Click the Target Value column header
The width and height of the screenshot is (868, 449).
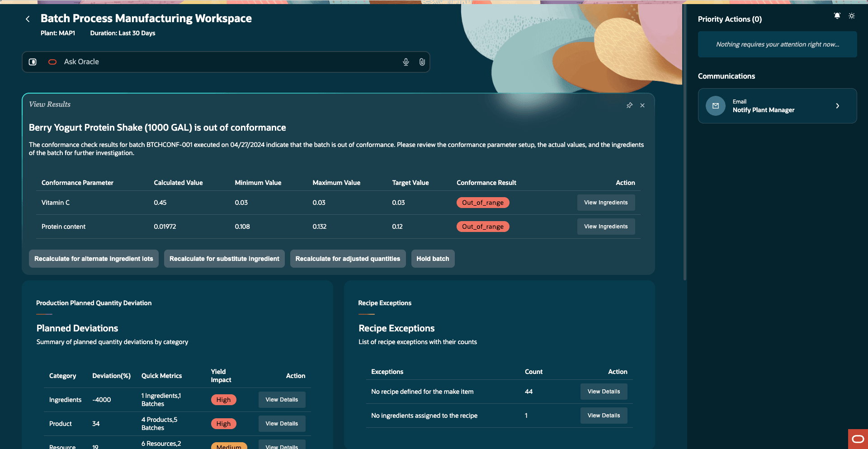(410, 183)
